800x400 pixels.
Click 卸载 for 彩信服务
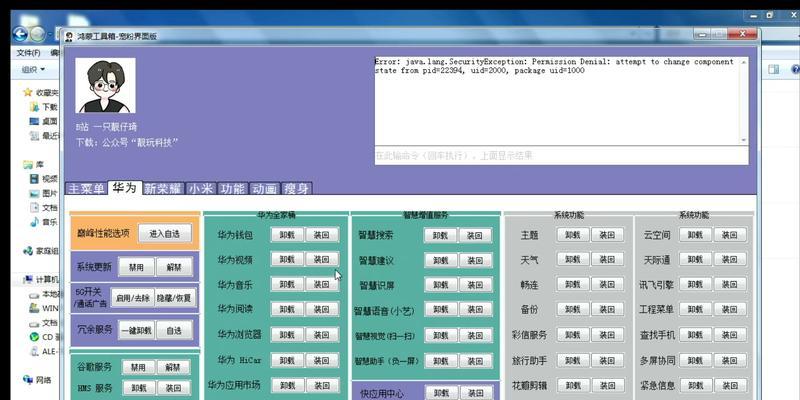[x=573, y=334]
